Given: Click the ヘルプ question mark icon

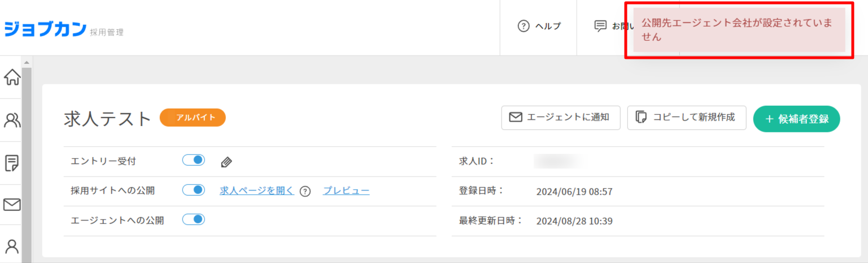Looking at the screenshot, I should 524,26.
